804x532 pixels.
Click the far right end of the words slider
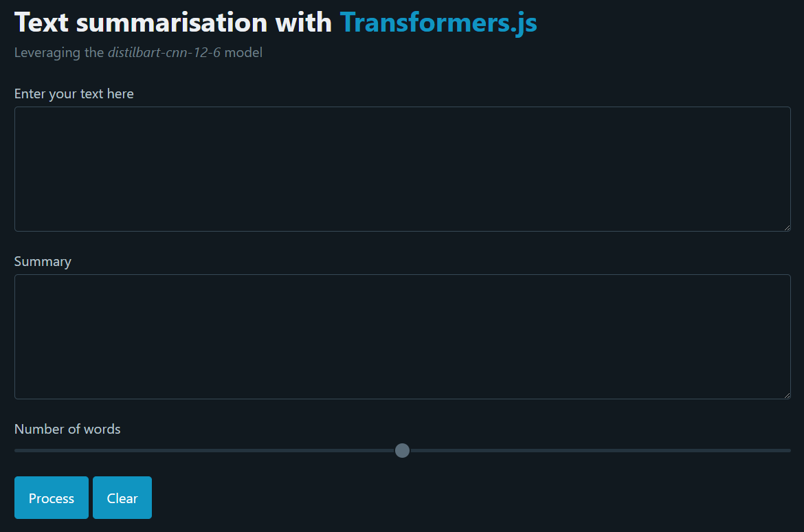[x=789, y=450]
